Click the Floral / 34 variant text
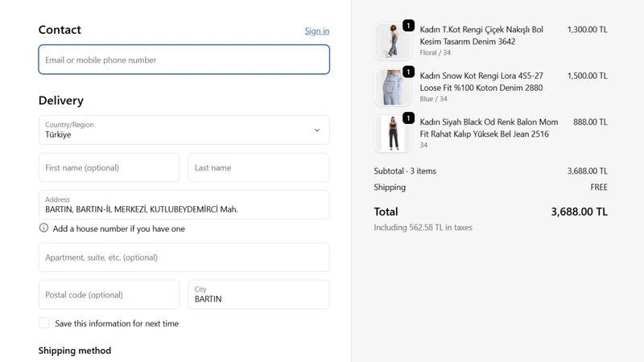Image resolution: width=644 pixels, height=362 pixels. click(435, 52)
